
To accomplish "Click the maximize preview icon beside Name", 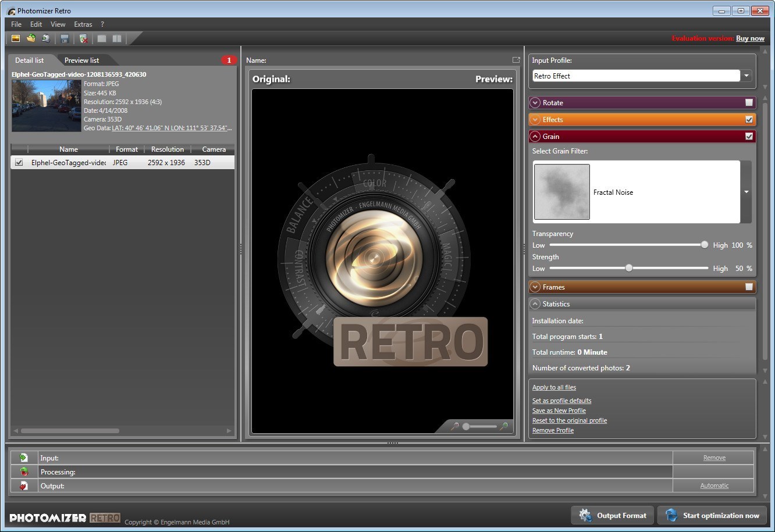I will click(516, 60).
